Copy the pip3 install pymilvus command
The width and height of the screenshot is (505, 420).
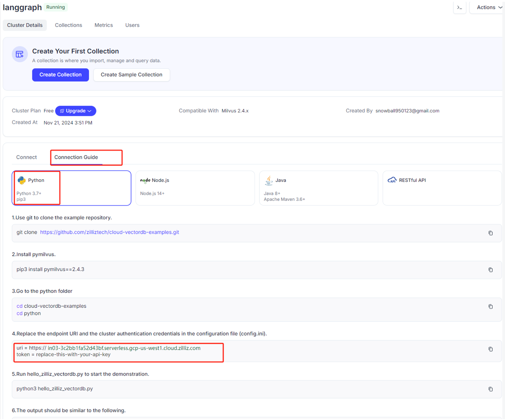coord(491,270)
